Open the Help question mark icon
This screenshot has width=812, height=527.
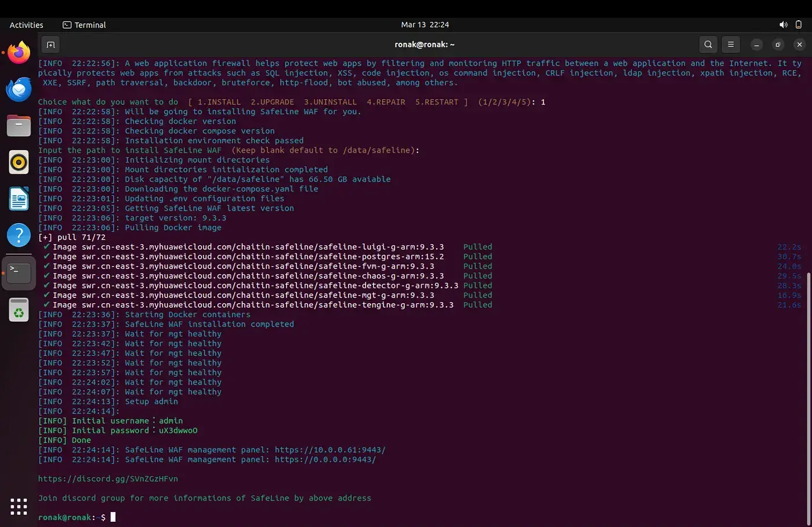pos(19,235)
